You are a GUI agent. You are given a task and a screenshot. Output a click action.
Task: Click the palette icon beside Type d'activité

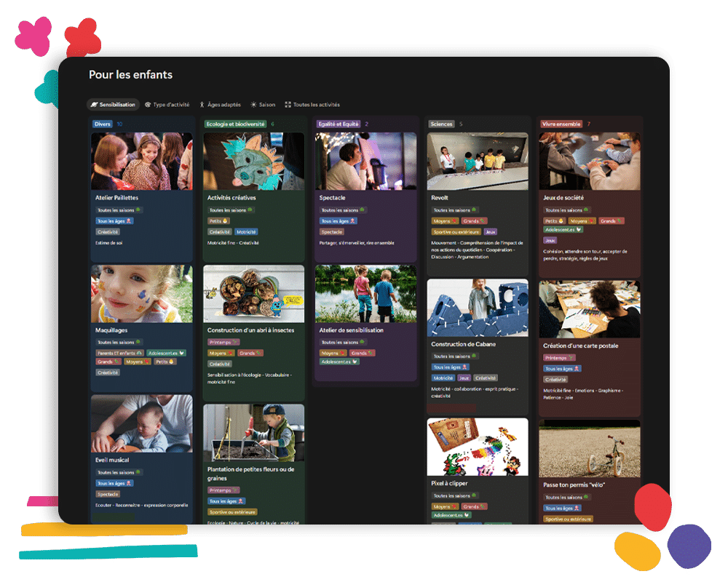(148, 105)
